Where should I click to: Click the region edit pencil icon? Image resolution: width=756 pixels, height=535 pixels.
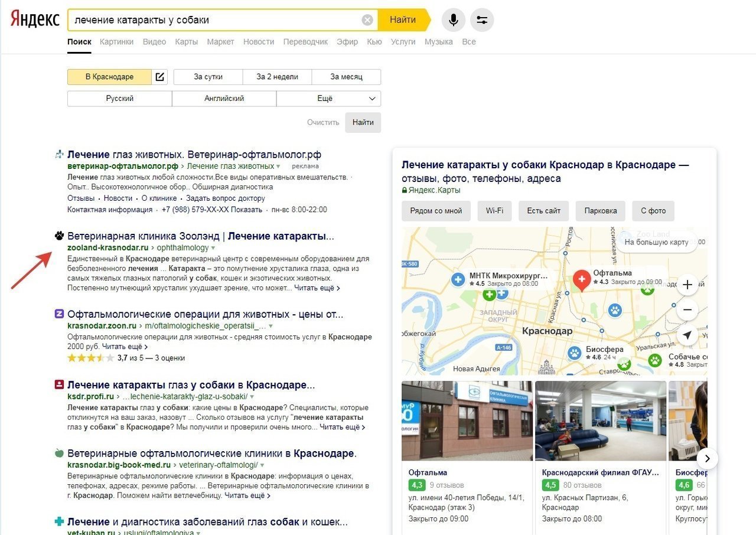(x=159, y=77)
